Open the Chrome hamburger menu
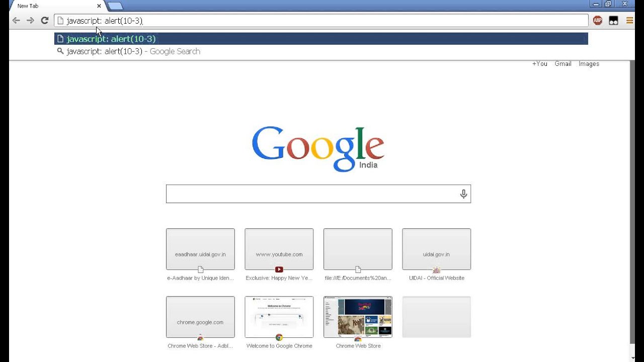644x362 pixels. (629, 21)
